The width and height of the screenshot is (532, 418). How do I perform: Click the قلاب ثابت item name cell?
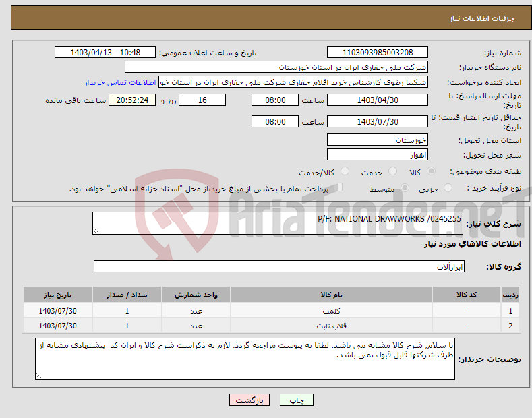point(331,326)
